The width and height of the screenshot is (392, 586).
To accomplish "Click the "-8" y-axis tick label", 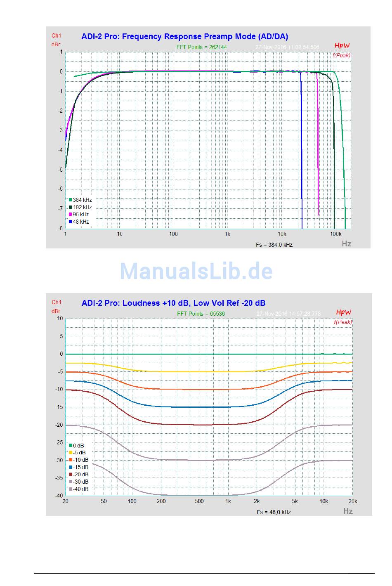I will coord(60,228).
